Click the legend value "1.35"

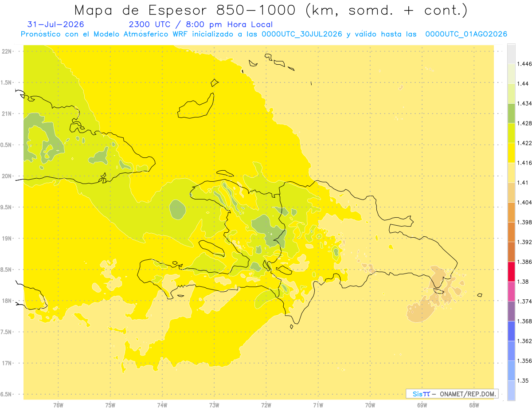click(x=523, y=380)
